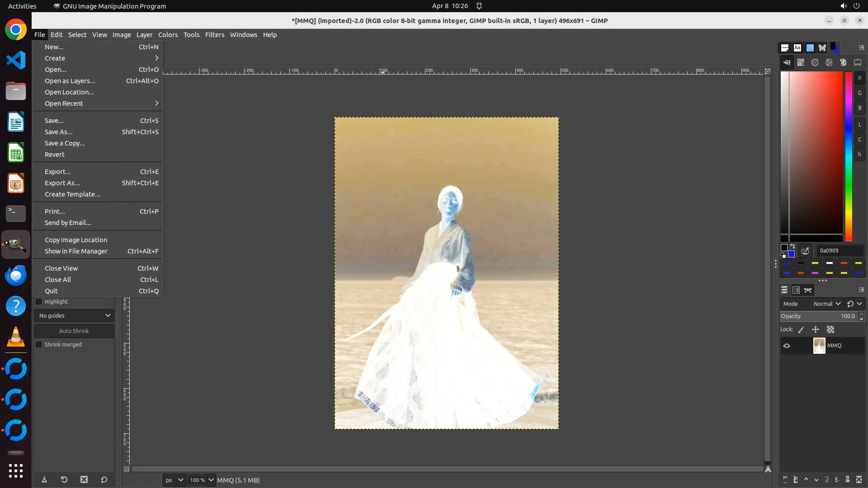Delete layer using the bottom X icon
This screenshot has height=488, width=868.
tap(859, 480)
